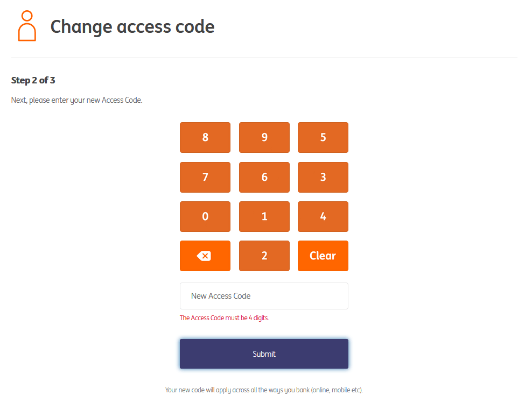Enter digit 3 using the keypad
The height and width of the screenshot is (409, 532).
click(323, 177)
